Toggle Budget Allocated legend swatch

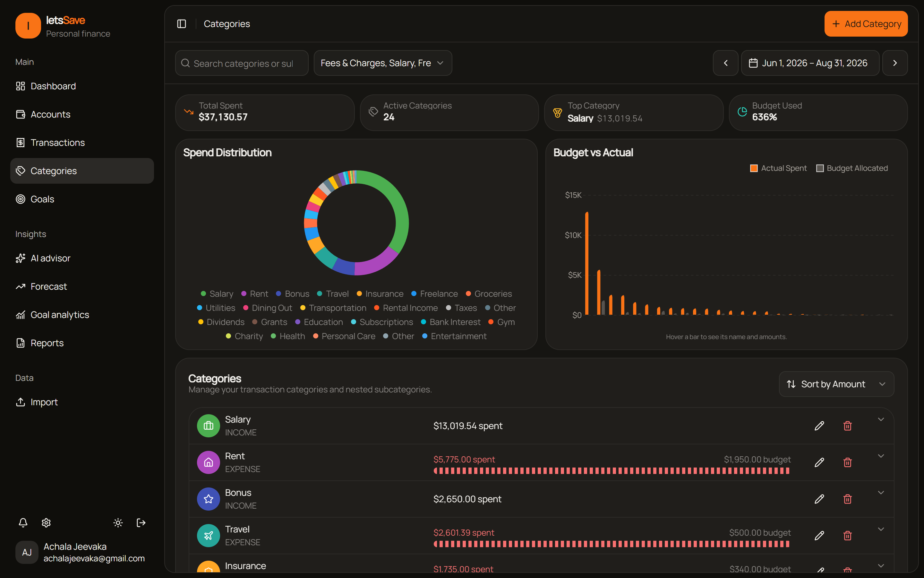tap(820, 168)
